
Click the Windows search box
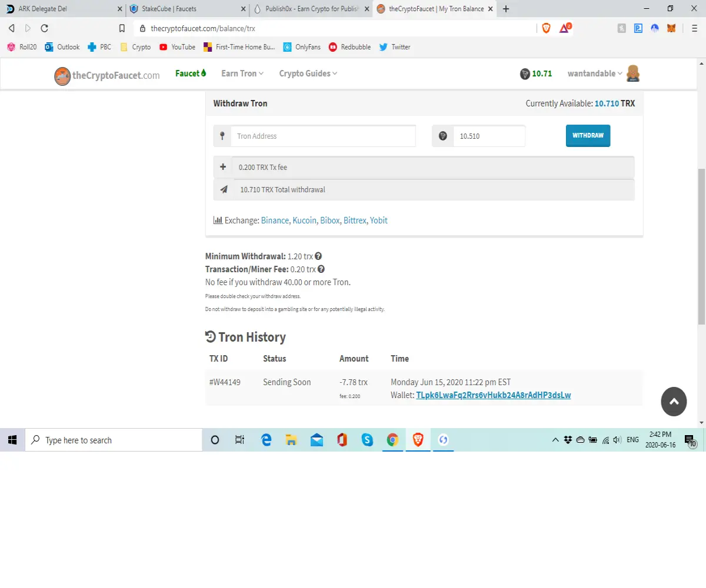[x=114, y=440]
